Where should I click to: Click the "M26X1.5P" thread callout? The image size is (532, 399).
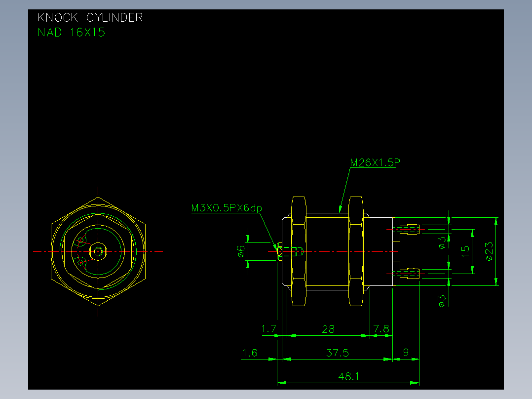click(x=375, y=162)
